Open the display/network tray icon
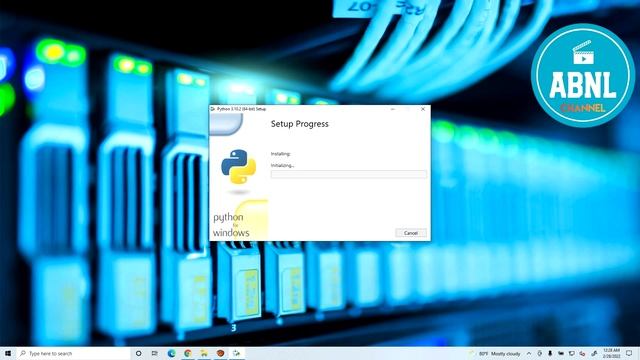Screen dimensions: 640x360 click(x=572, y=353)
